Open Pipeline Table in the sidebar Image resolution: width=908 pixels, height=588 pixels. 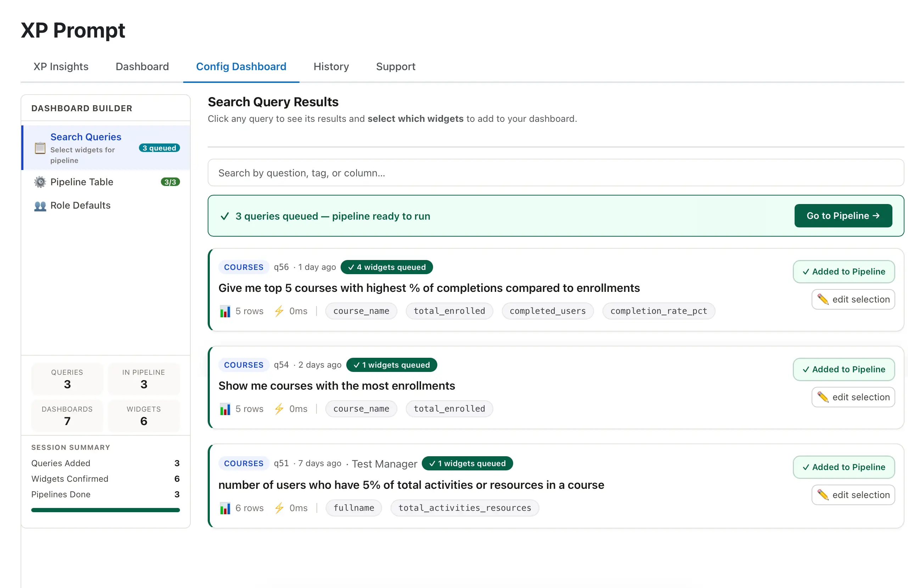click(x=106, y=182)
